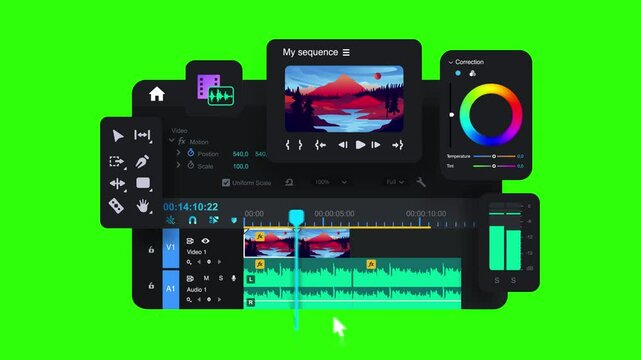Image resolution: width=641 pixels, height=360 pixels.
Task: Open the 100% zoom dropdown
Action: (x=332, y=182)
